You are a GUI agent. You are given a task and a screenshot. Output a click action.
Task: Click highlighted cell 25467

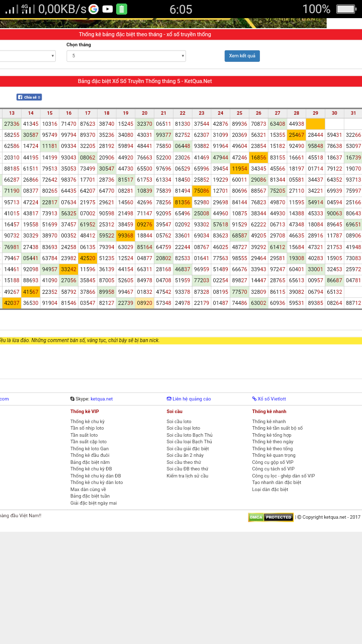point(297,135)
